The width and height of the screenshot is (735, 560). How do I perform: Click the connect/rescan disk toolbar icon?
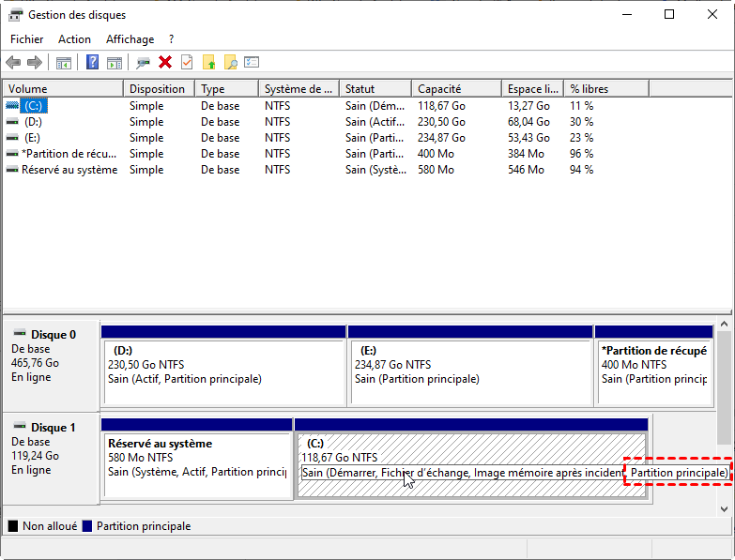click(x=143, y=63)
